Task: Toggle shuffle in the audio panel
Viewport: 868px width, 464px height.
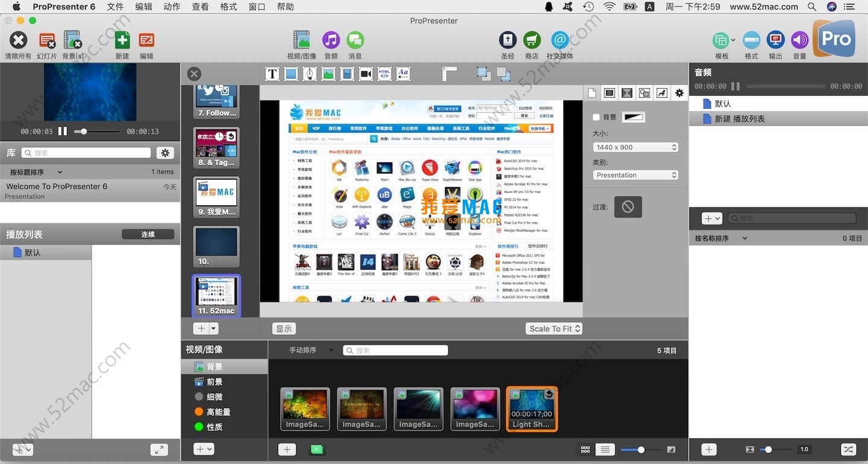Action: point(848,450)
